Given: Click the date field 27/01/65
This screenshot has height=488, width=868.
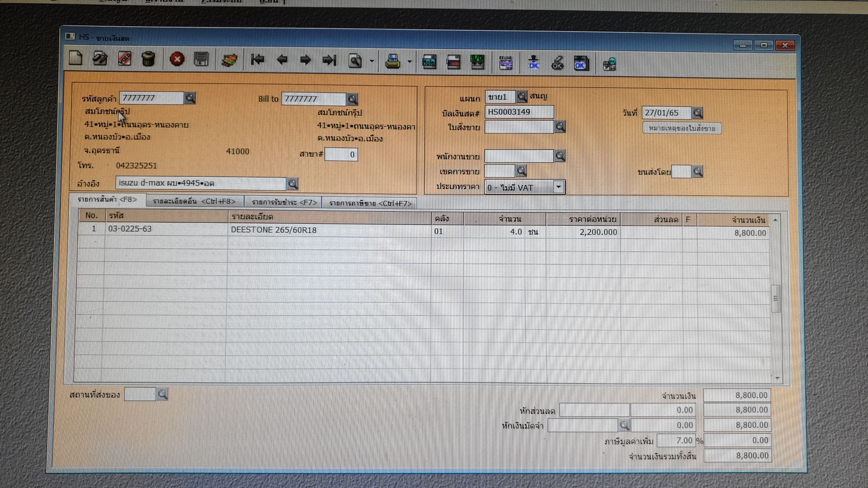Looking at the screenshot, I should (667, 113).
